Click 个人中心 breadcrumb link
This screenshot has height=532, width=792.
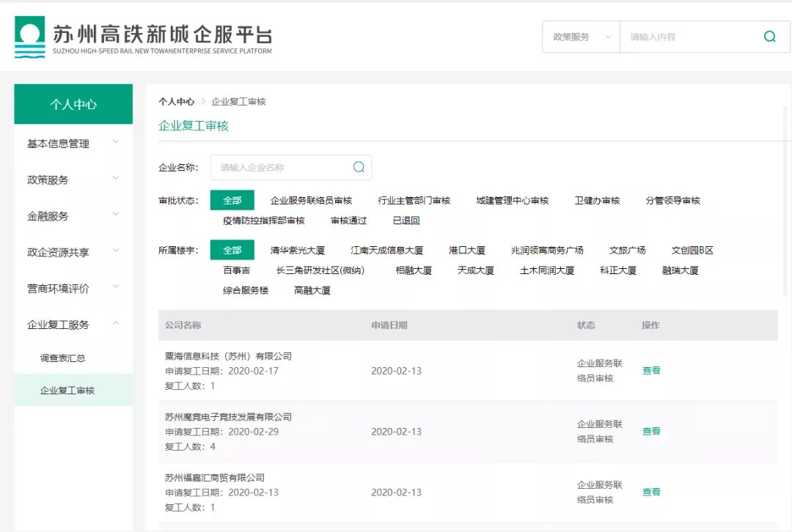click(x=176, y=102)
